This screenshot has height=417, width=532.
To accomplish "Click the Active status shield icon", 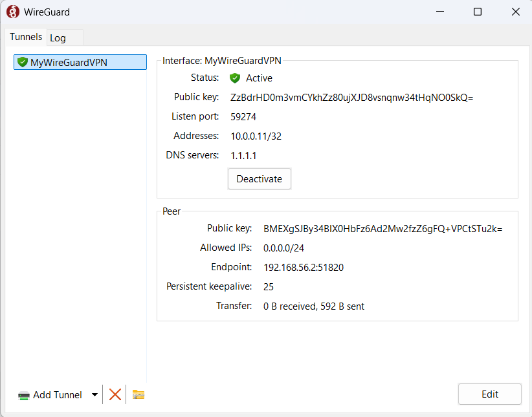I will [x=235, y=78].
